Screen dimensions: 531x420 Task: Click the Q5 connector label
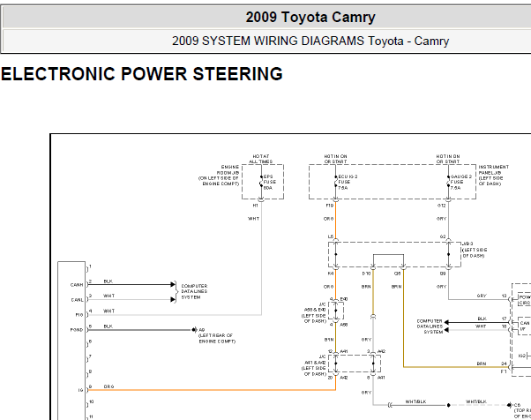coord(397,274)
